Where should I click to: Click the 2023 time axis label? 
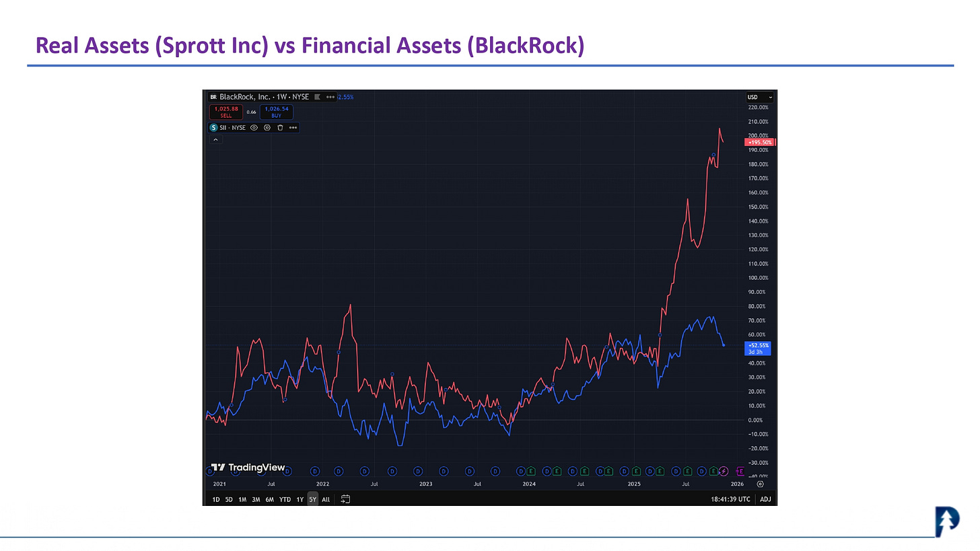425,484
